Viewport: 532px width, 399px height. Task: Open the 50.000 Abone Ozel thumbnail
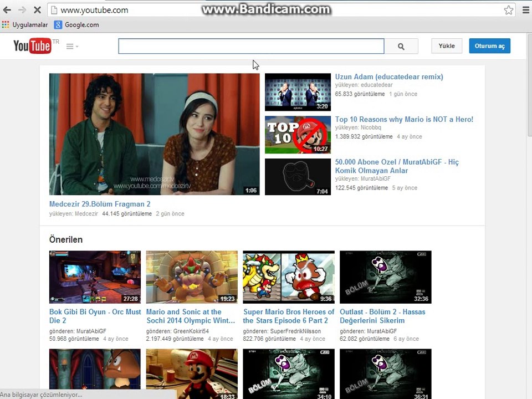[298, 177]
